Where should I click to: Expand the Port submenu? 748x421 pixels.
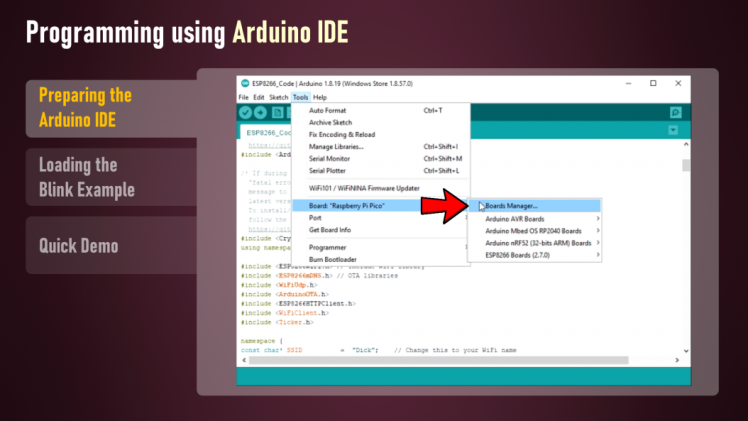click(381, 218)
